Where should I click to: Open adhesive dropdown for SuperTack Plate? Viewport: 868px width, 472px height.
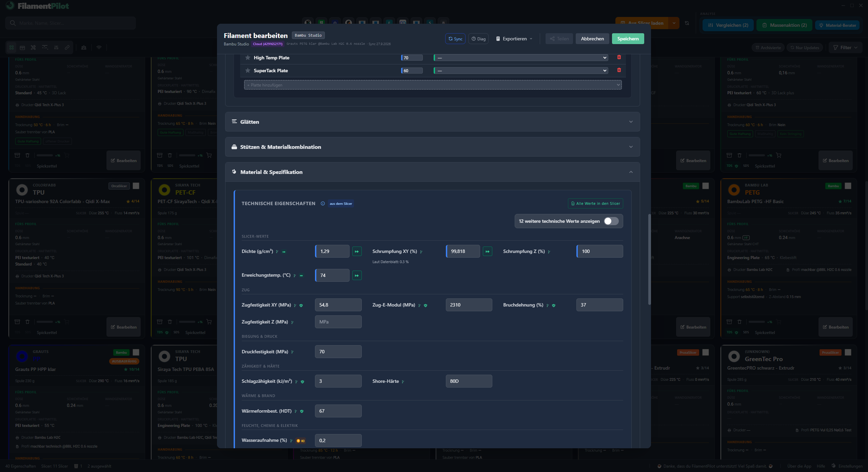pos(520,71)
